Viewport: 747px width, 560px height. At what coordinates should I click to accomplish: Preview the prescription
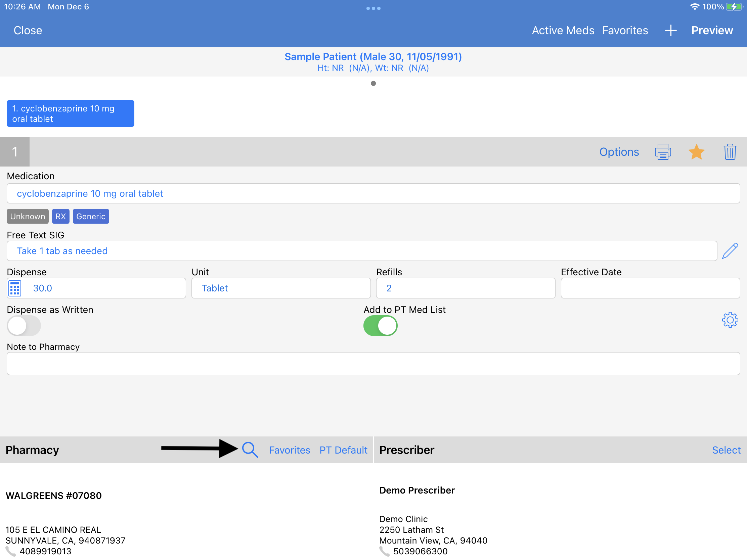click(712, 30)
